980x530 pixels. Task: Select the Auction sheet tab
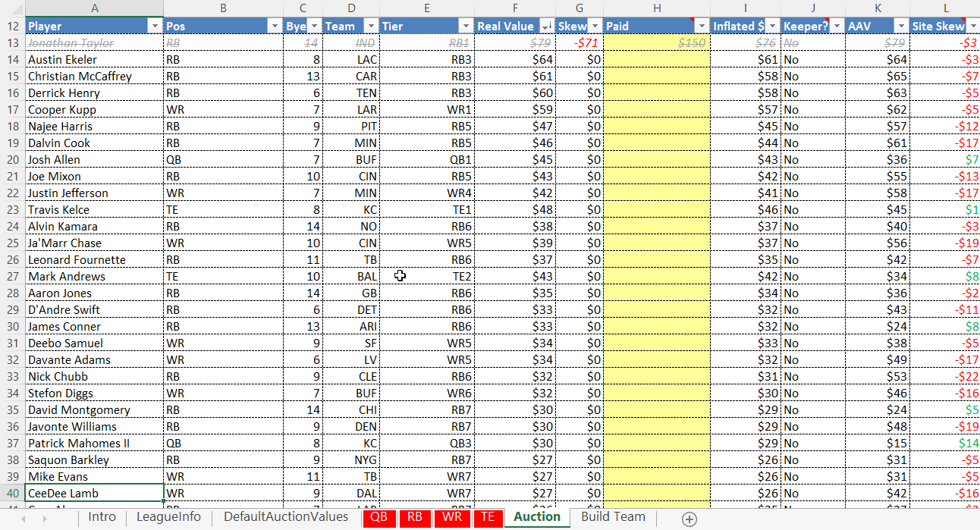click(537, 517)
